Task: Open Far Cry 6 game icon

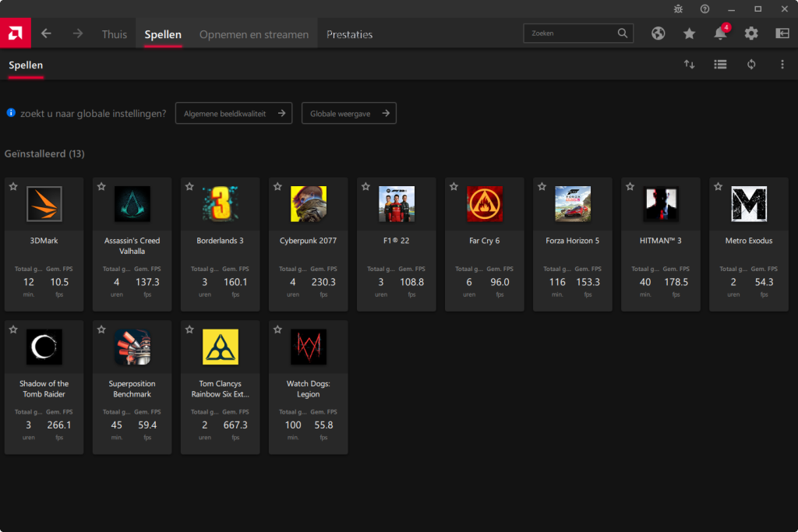Action: coord(485,204)
